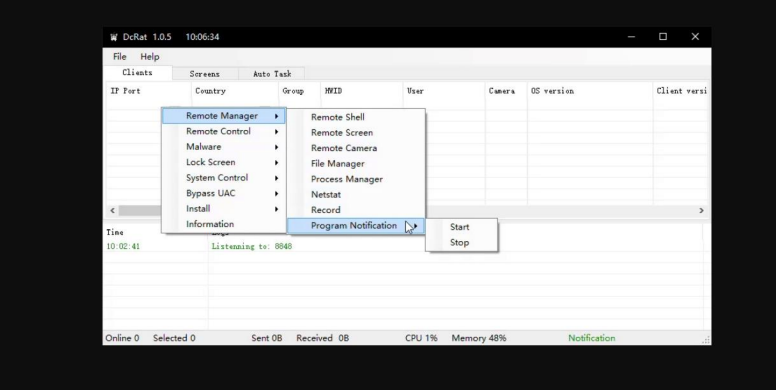The image size is (776, 390).
Task: Choose Start under Program Notification
Action: [461, 227]
